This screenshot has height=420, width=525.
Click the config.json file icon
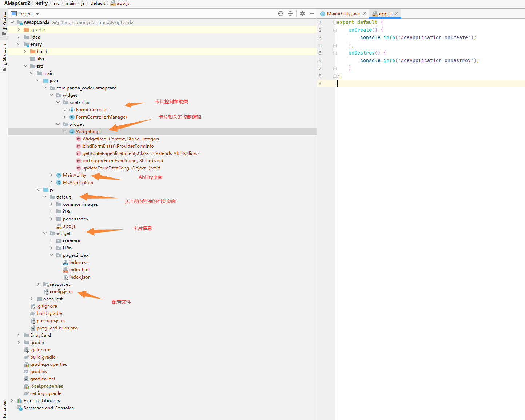[x=46, y=292]
